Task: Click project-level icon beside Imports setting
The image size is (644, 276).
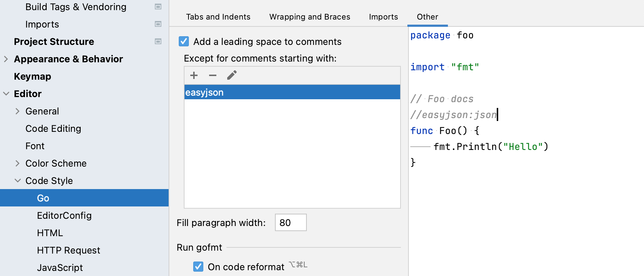Action: (158, 24)
